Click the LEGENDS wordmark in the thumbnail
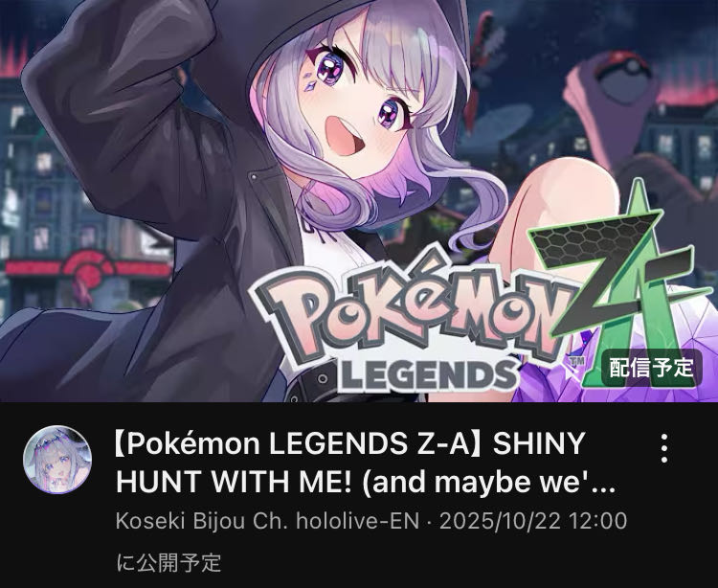This screenshot has height=588, width=718. tap(427, 375)
